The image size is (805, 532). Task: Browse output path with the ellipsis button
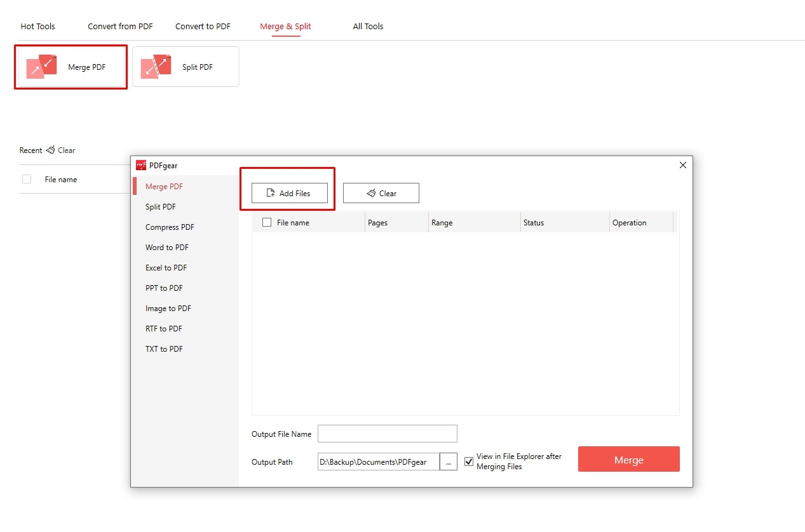(x=448, y=462)
